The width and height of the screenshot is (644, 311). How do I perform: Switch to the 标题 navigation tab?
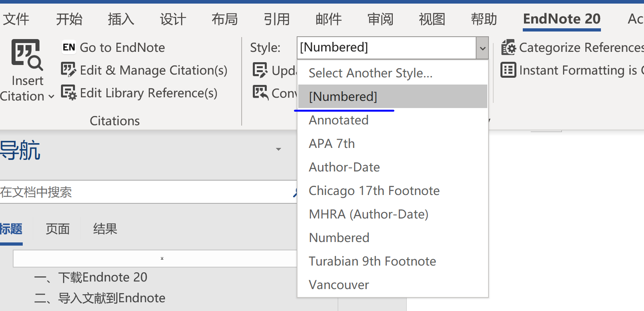(x=11, y=229)
